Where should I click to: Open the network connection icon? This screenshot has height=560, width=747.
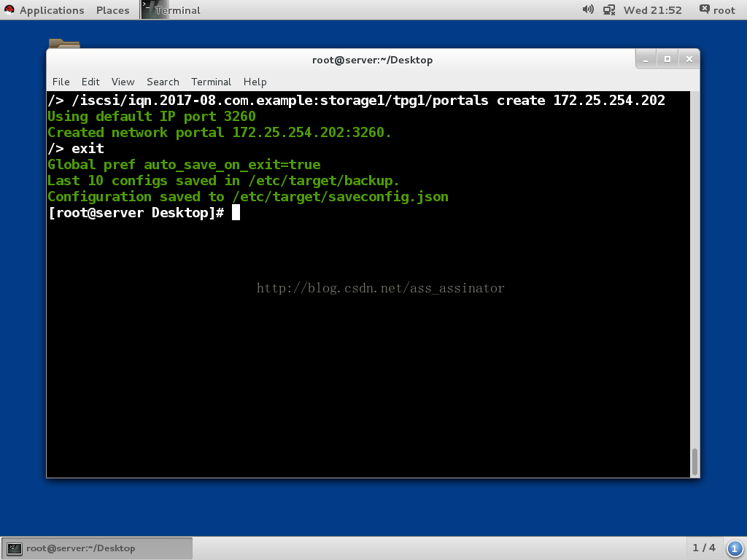click(609, 10)
